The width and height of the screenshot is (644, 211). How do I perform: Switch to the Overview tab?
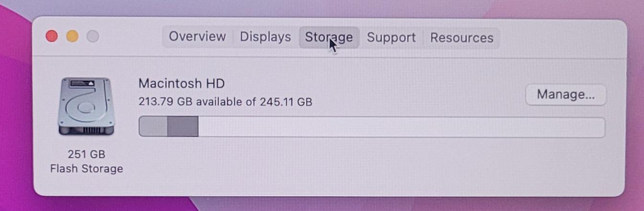197,37
